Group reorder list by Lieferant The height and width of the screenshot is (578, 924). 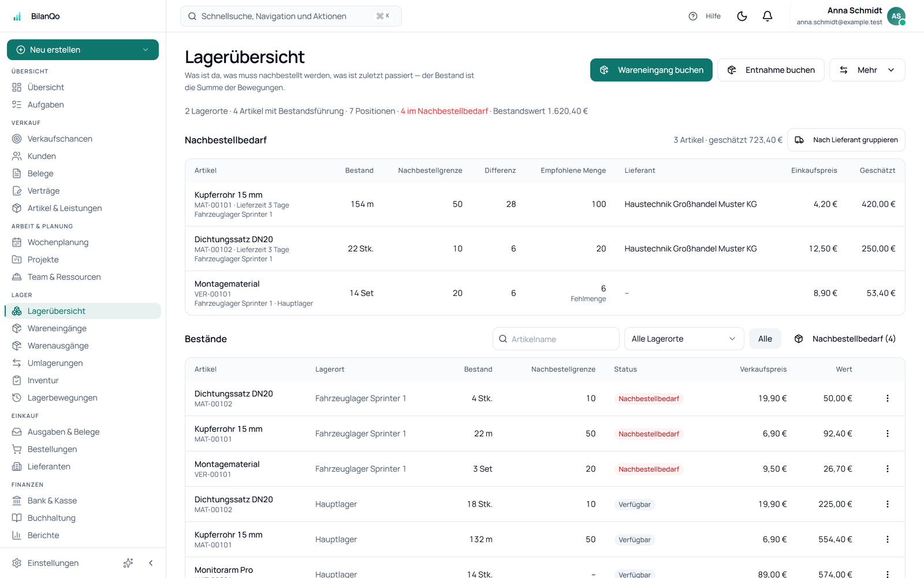[x=846, y=140]
